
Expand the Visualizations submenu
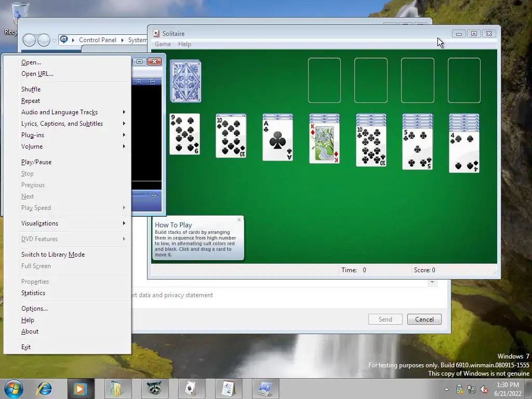point(67,223)
